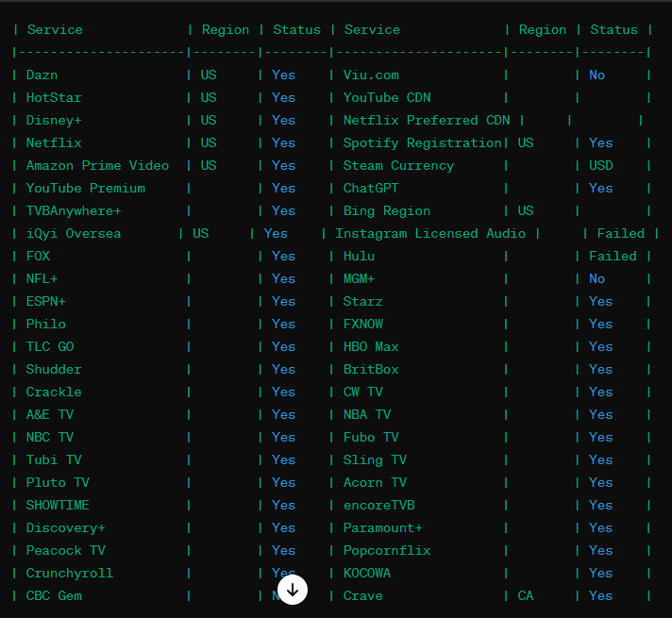This screenshot has height=618, width=672.
Task: Click the iQyi Oversea text
Action: (x=74, y=234)
